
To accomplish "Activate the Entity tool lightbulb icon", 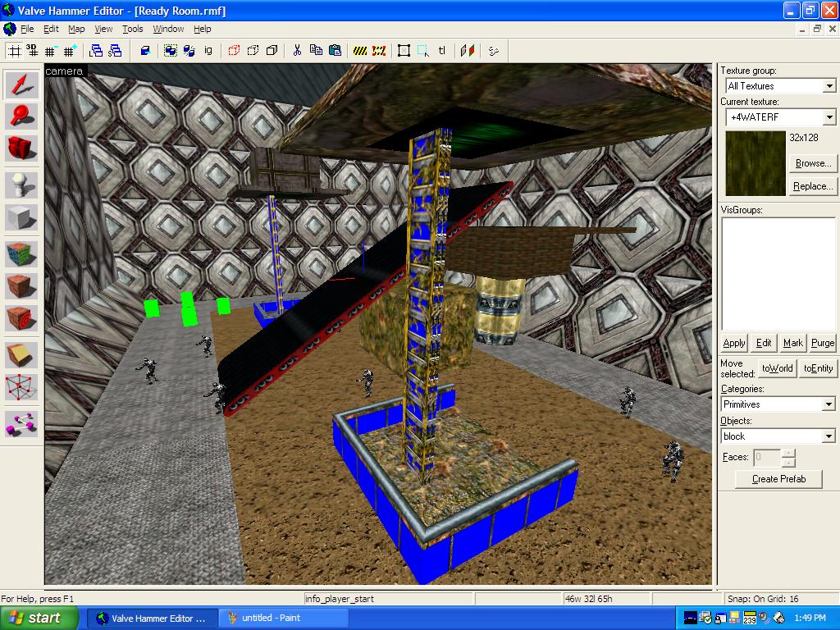I will pos(21,185).
